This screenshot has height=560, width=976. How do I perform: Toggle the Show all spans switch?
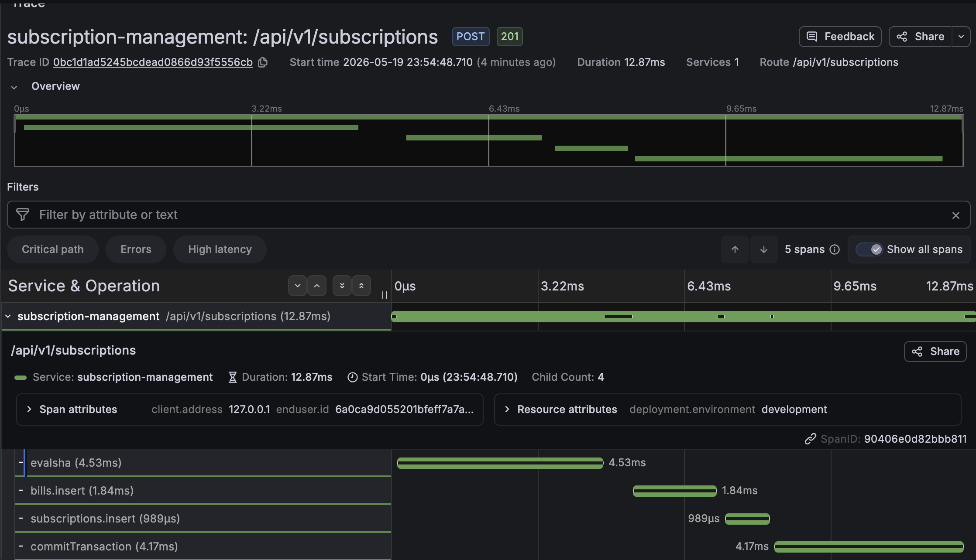coord(869,249)
